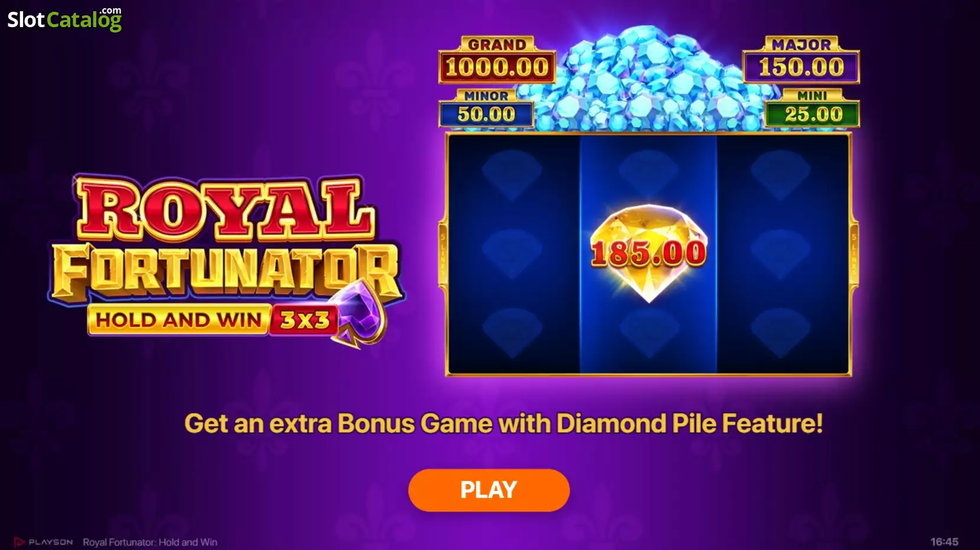Open the SlotCatalog.com logo link

click(x=64, y=19)
